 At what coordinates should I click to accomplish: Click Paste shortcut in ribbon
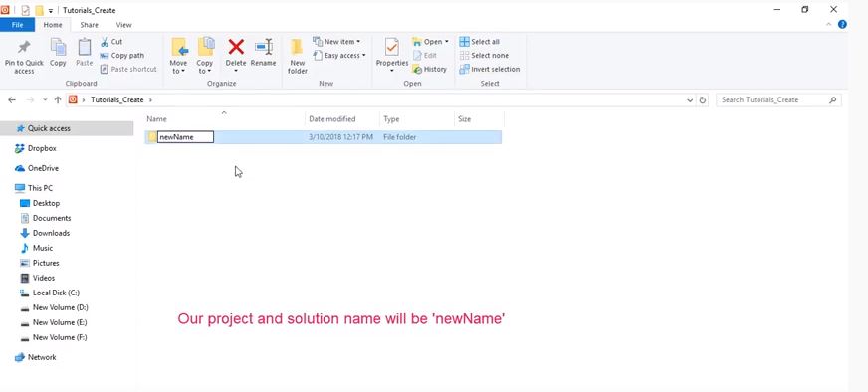(x=128, y=70)
